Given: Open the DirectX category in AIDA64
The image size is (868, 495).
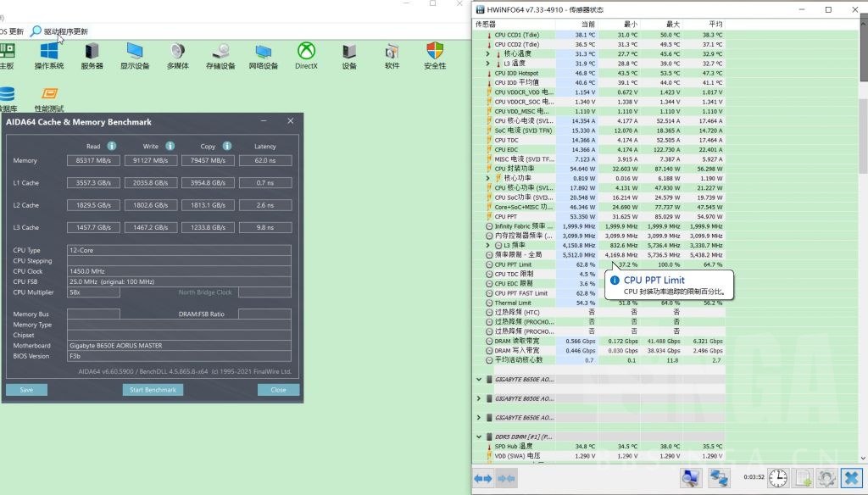Looking at the screenshot, I should (x=305, y=58).
